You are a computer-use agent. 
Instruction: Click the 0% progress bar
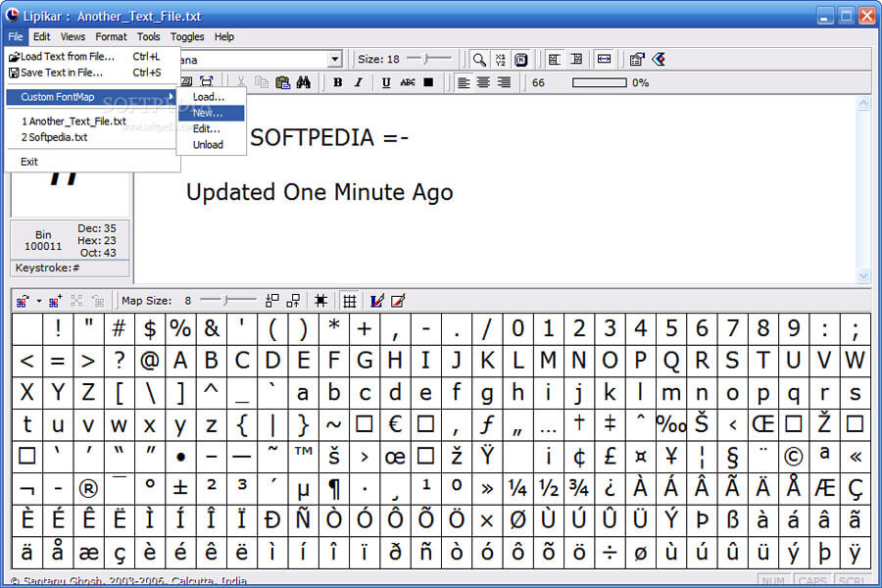(x=599, y=82)
